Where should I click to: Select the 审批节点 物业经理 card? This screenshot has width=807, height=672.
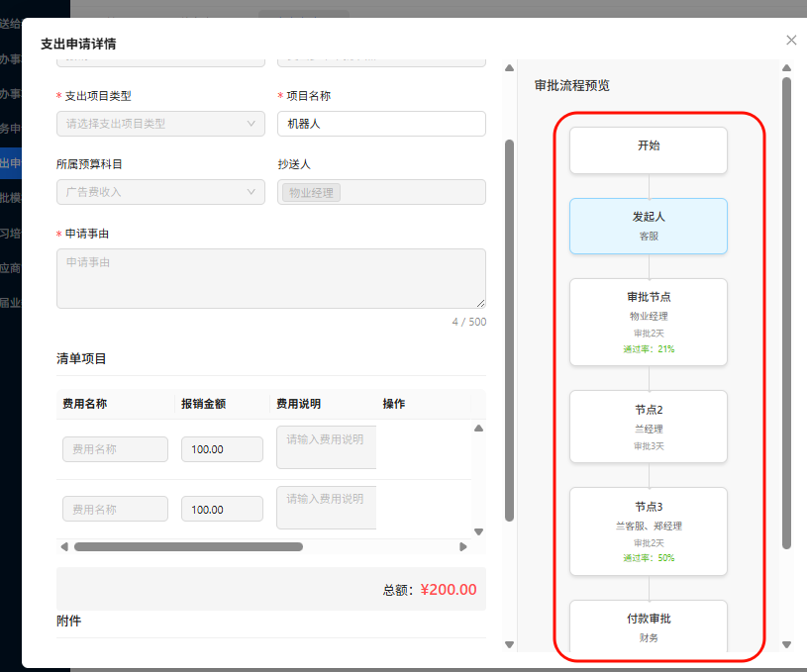(x=648, y=323)
